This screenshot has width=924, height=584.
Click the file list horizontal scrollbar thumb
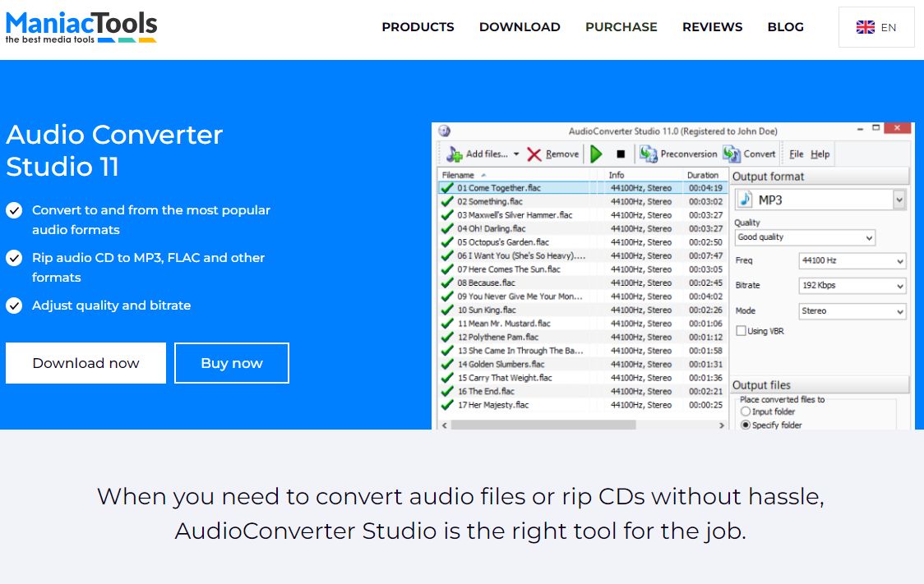click(543, 425)
